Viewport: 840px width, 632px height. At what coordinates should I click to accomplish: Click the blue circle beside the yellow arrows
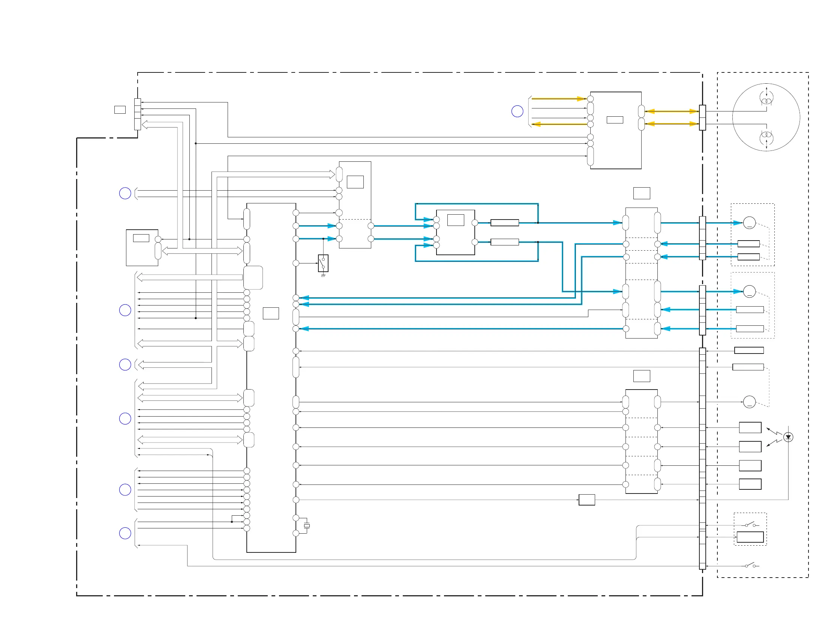click(x=517, y=111)
